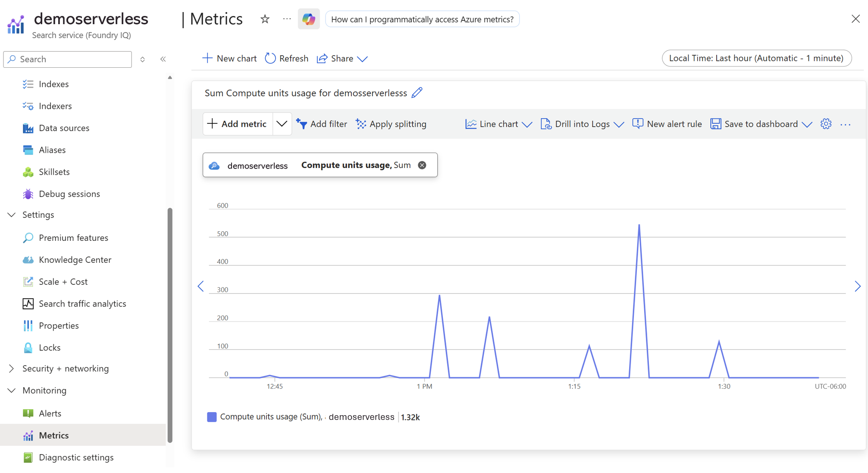Focus the sidebar Search field
This screenshot has width=868, height=473.
point(68,59)
